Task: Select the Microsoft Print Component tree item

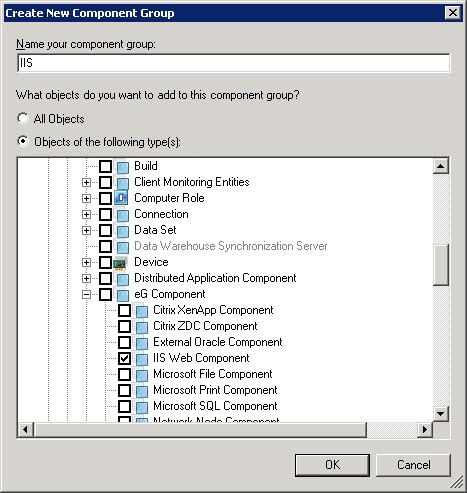Action: point(215,390)
